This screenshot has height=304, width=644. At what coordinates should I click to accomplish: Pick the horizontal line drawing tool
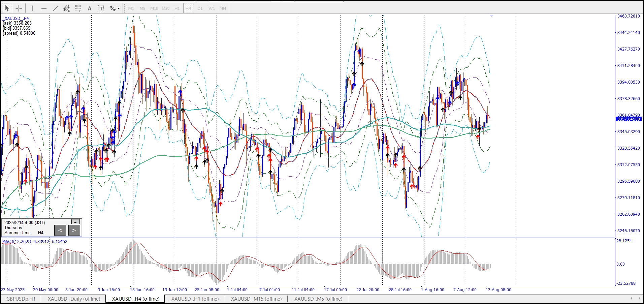pos(44,8)
